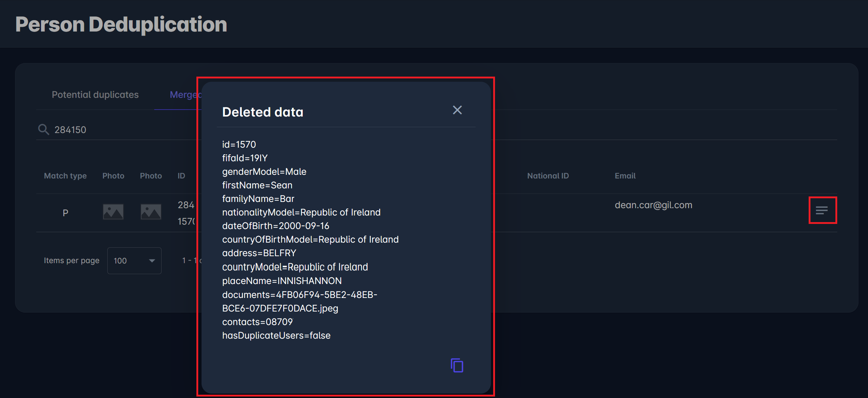Click the ID column header

181,176
